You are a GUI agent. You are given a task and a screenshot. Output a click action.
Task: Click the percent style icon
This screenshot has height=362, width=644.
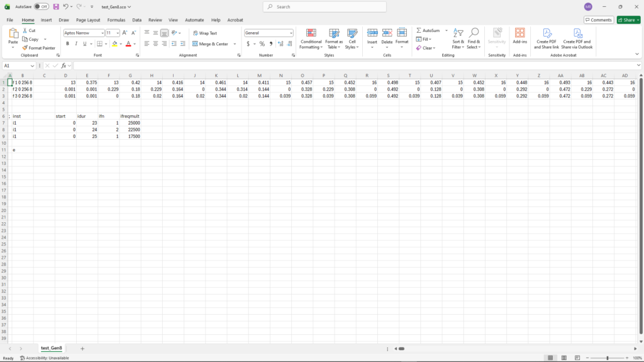[x=262, y=44]
